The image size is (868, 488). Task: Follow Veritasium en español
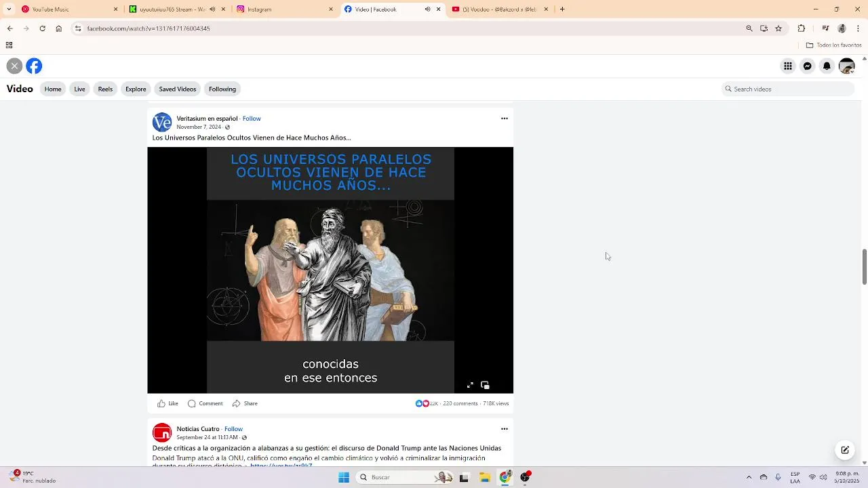click(x=252, y=119)
